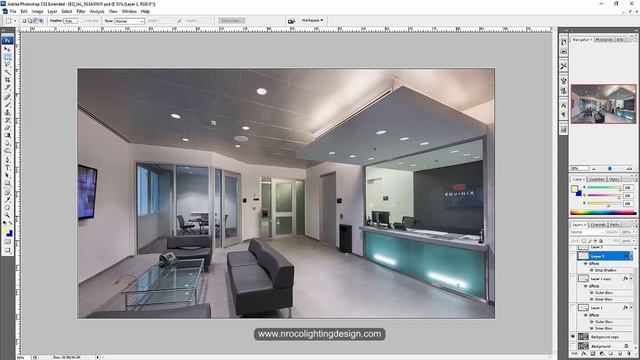Open the Tool Presets dock icon
The width and height of the screenshot is (640, 360).
tap(564, 66)
